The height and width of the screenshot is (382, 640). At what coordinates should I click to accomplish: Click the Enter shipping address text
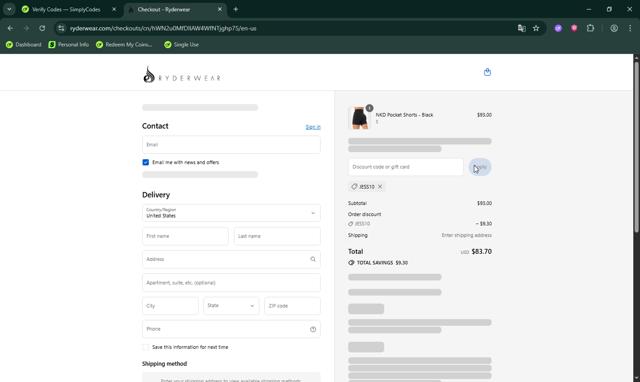coord(467,235)
